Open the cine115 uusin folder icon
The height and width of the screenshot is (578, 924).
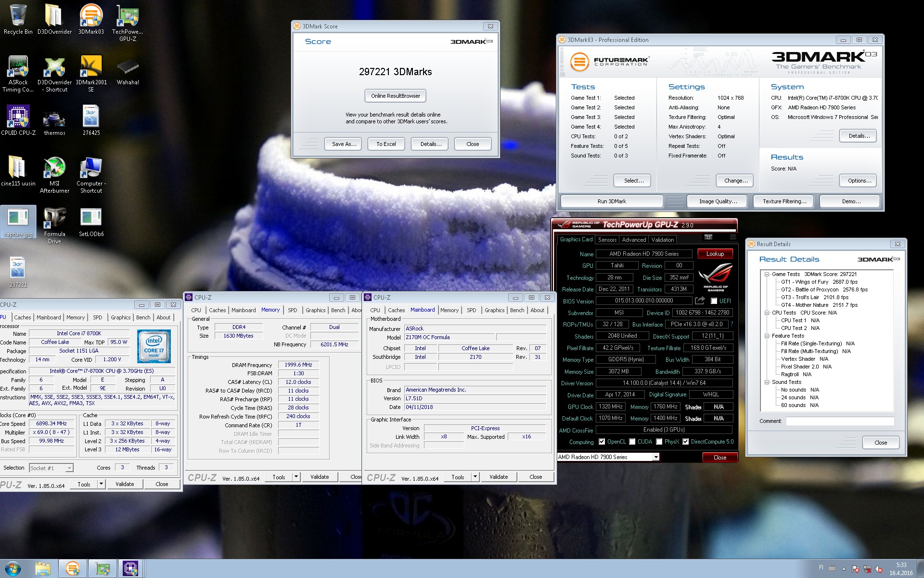click(x=18, y=171)
